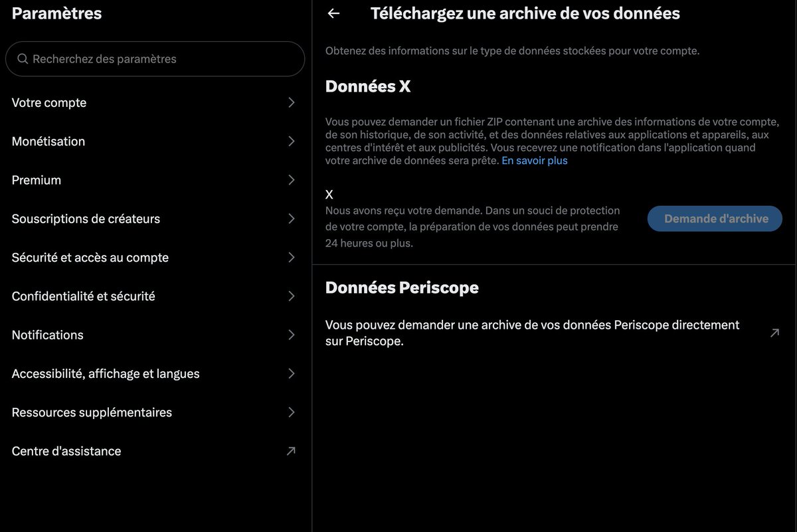797x532 pixels.
Task: Open the Monétisation settings section
Action: pyautogui.click(x=155, y=141)
